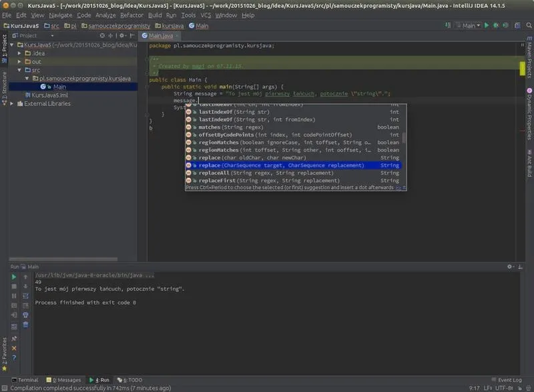The image size is (534, 392).
Task: Click the Debug bug icon in toolbar
Action: coord(496,25)
